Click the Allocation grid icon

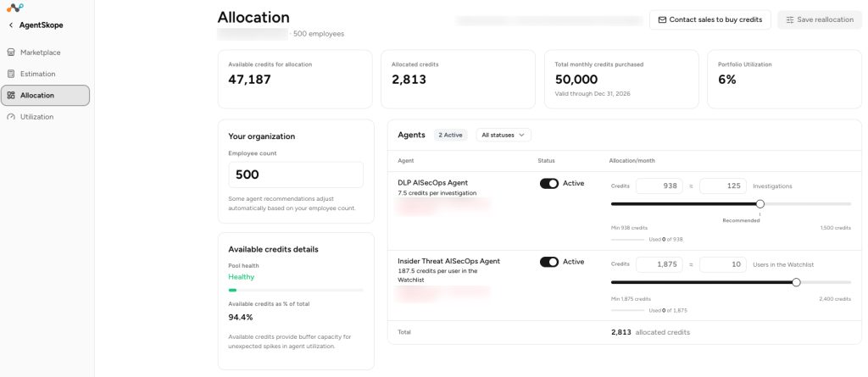[x=10, y=95]
